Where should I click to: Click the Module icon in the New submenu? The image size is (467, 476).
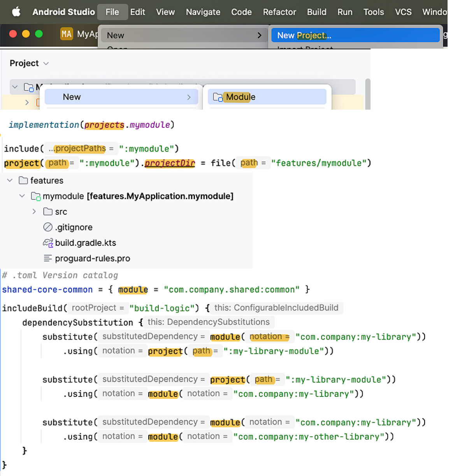(x=218, y=97)
